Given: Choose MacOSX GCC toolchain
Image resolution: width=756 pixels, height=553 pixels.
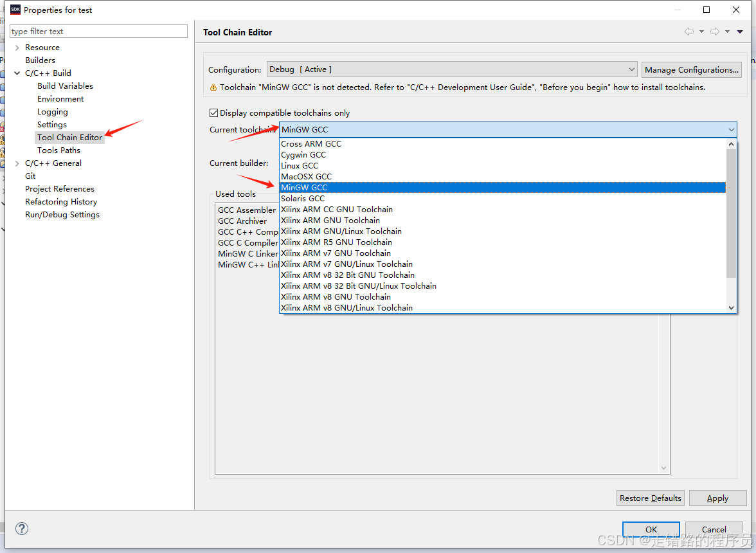Looking at the screenshot, I should (503, 176).
